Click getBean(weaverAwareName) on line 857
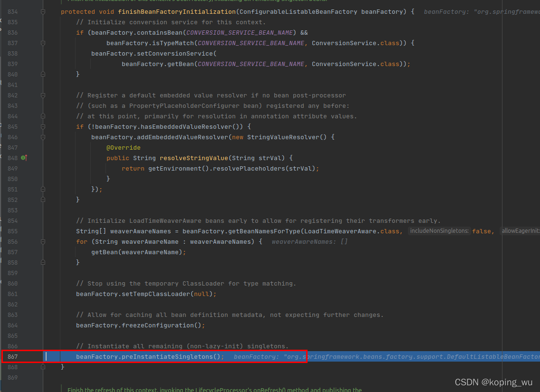This screenshot has width=540, height=392. [137, 252]
